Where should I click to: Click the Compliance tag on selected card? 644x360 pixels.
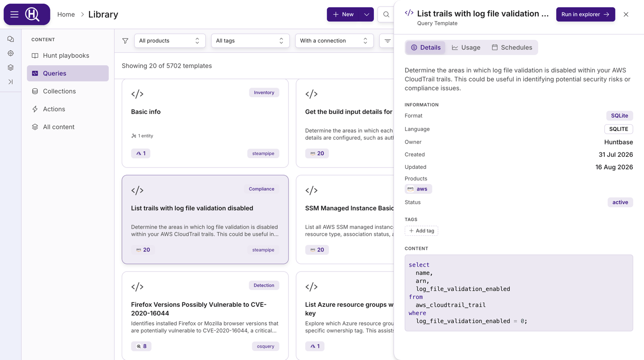tap(262, 189)
